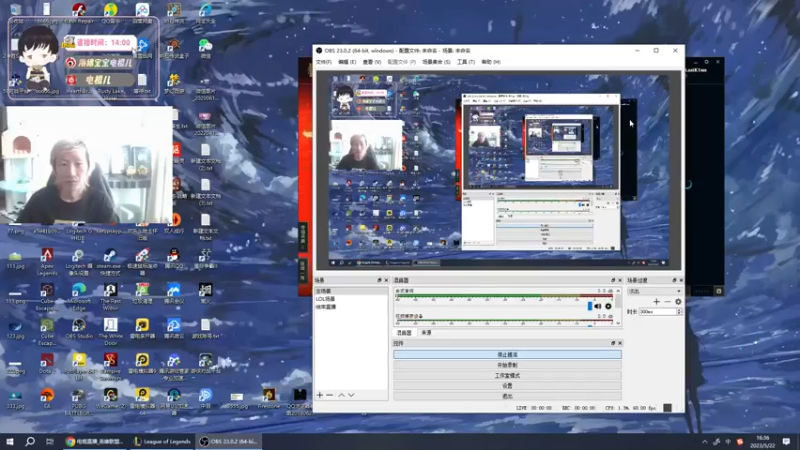The width and height of the screenshot is (800, 450).
Task: Click the 工作室模式 button
Action: (x=507, y=375)
